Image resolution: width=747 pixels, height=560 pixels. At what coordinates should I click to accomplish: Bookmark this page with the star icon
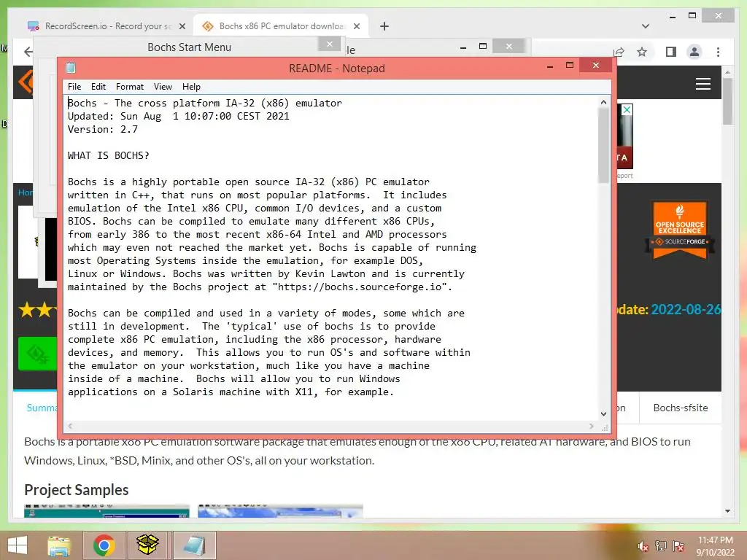click(642, 52)
